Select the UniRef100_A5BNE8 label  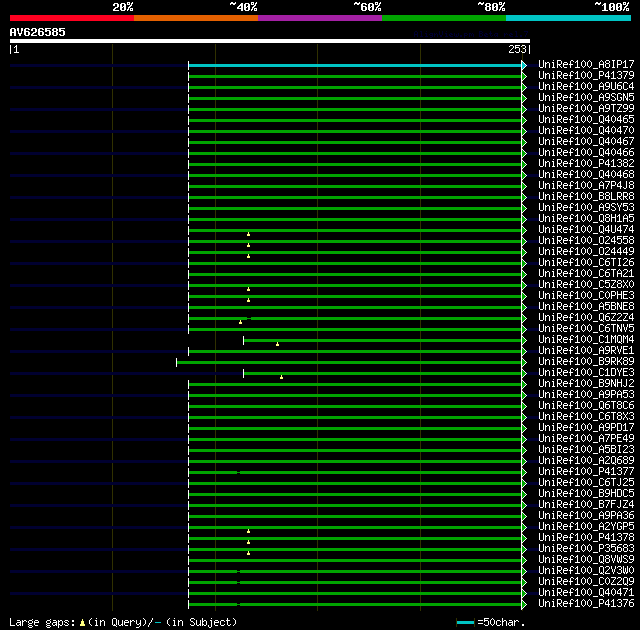[586, 306]
